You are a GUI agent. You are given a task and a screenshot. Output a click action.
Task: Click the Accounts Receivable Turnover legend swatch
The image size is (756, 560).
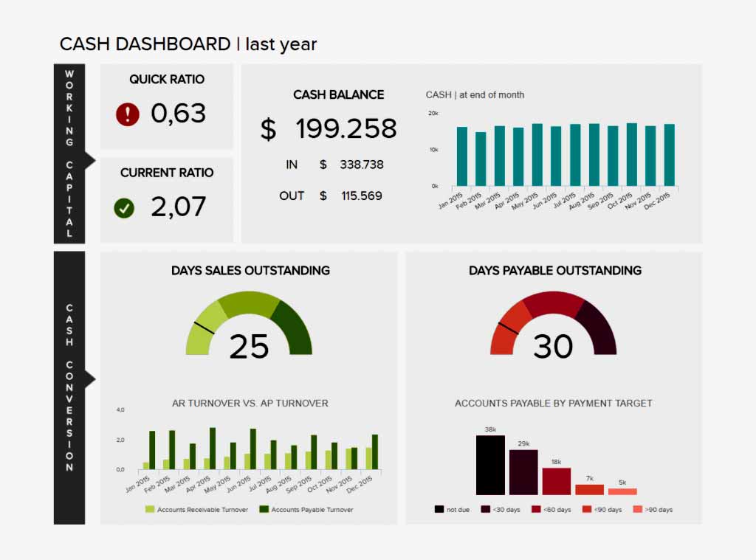point(149,509)
